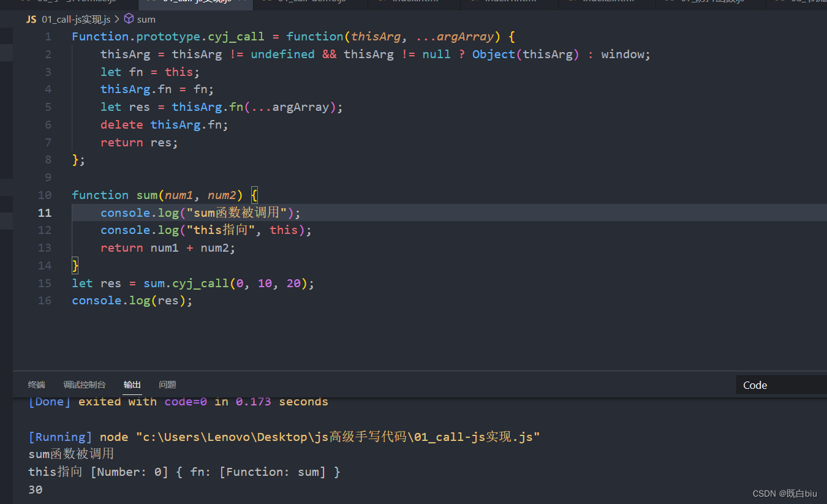Click sum.cyj_call(0, 10, 20) on line 15

(x=225, y=284)
